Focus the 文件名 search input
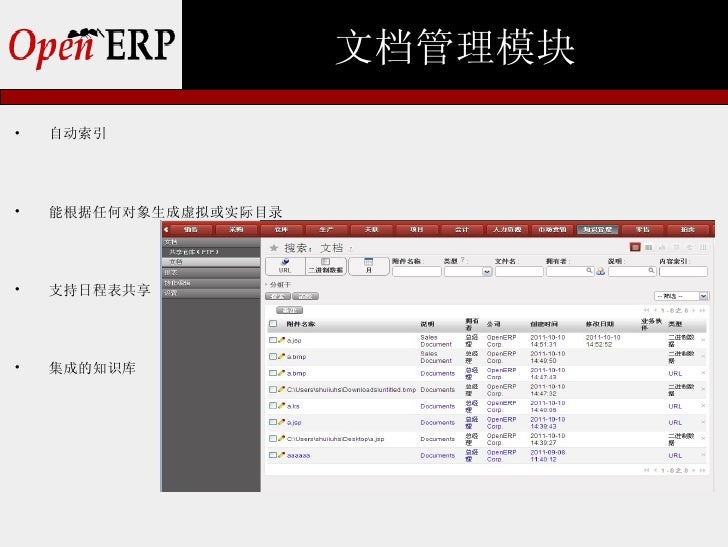The height and width of the screenshot is (547, 728). pyautogui.click(x=519, y=272)
